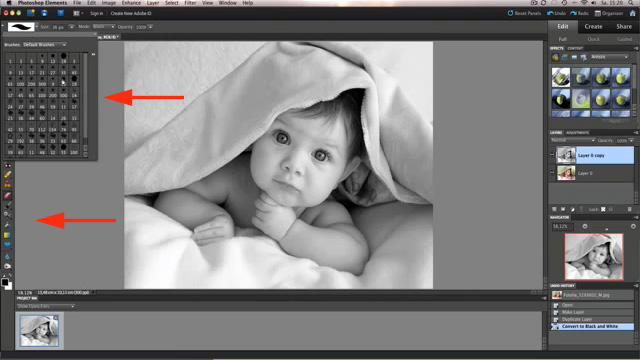Open the Enhance menu

pos(131,3)
